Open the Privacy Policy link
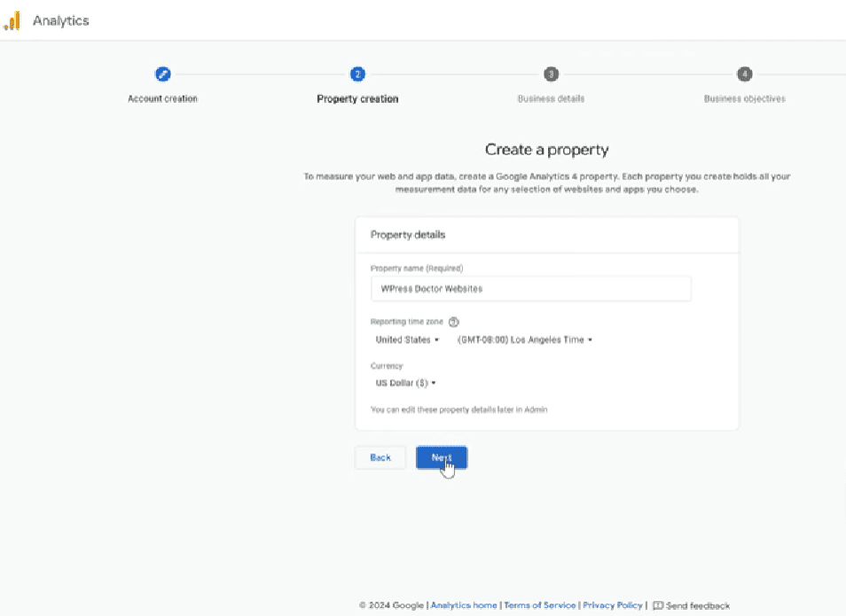Screen dimensions: 846x616 tap(612, 605)
